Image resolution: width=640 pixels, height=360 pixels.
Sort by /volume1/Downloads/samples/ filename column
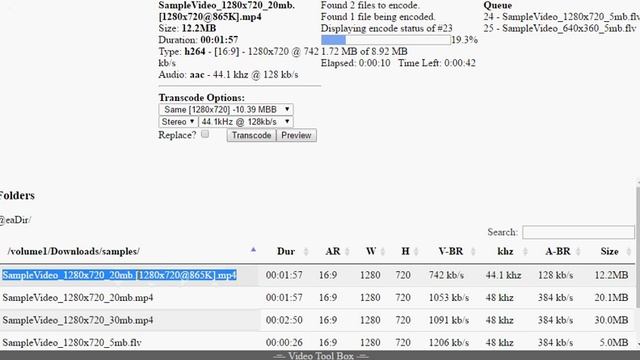(130, 251)
